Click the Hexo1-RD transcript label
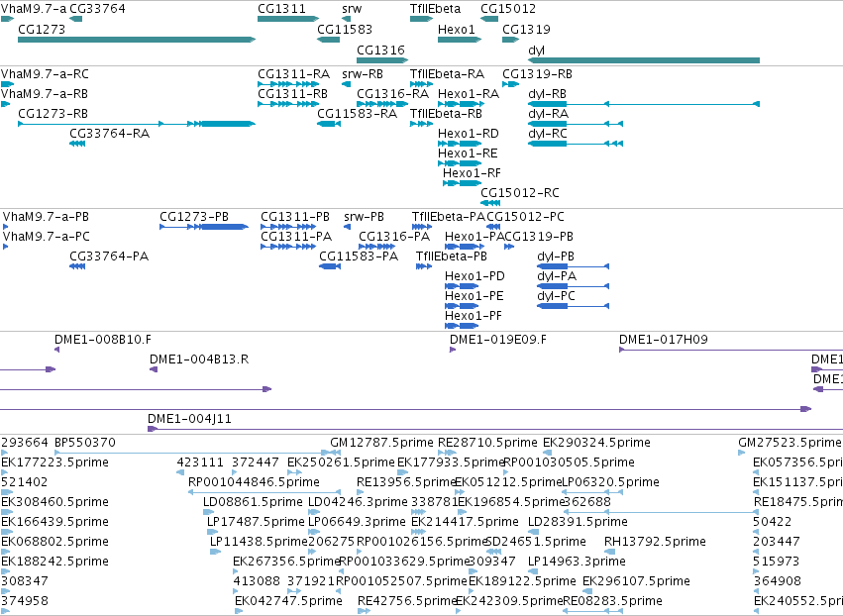843x616 pixels. coord(469,134)
